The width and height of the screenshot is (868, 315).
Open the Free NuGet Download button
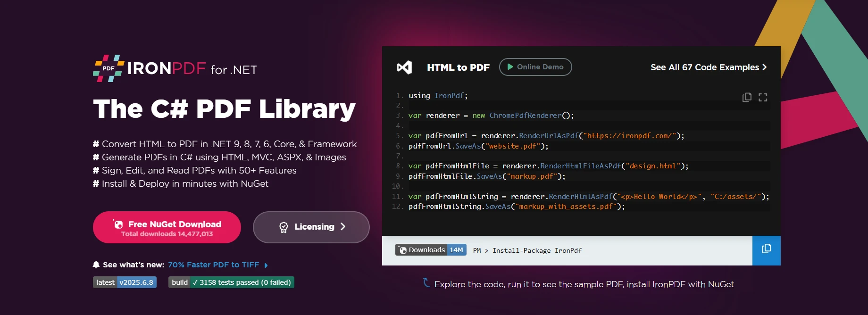(x=167, y=228)
